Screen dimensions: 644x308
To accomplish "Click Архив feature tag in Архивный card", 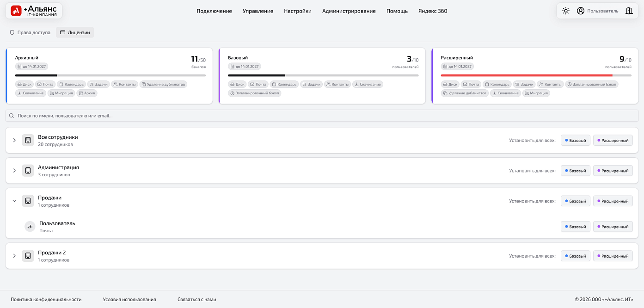I will pyautogui.click(x=87, y=93).
